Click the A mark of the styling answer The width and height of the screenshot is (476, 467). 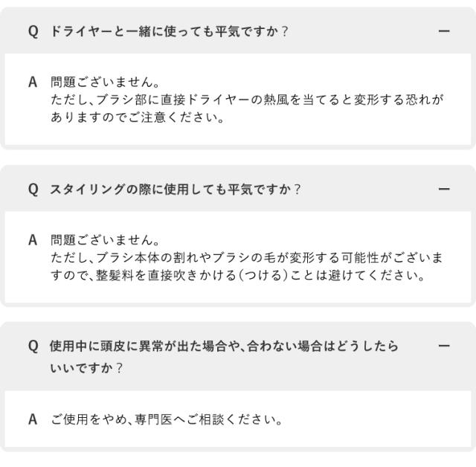click(x=33, y=240)
